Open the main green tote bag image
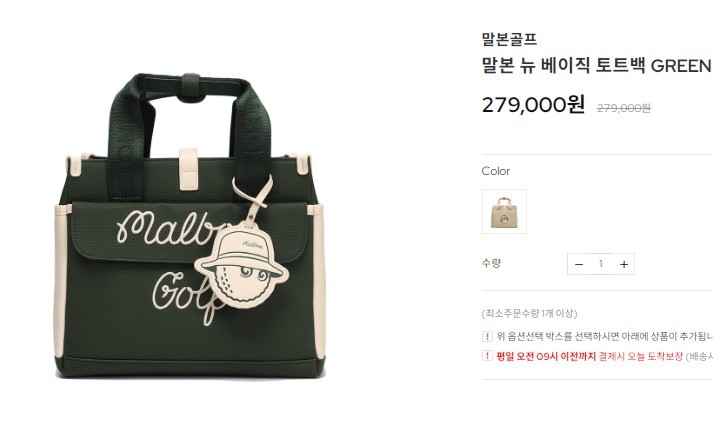Image resolution: width=713 pixels, height=441 pixels. click(190, 226)
